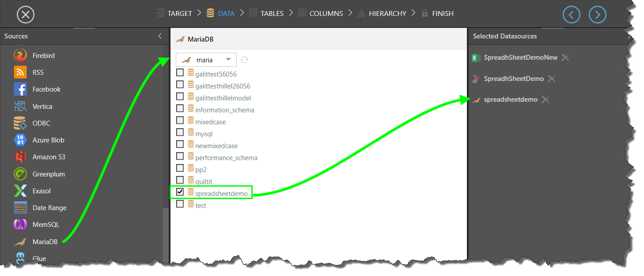This screenshot has height=276, width=644.
Task: Click the Selected Datasources panel header
Action: click(505, 36)
